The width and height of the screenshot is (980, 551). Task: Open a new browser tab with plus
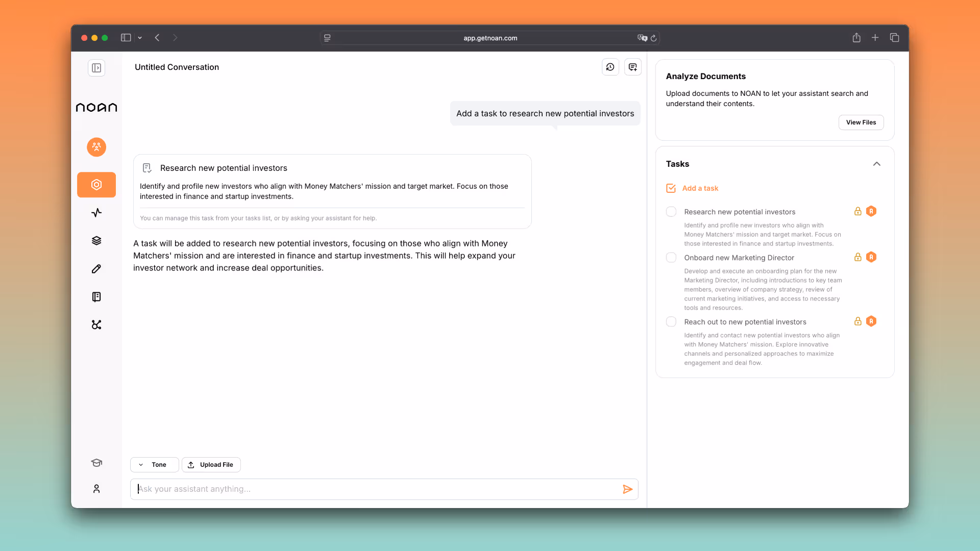pyautogui.click(x=875, y=38)
